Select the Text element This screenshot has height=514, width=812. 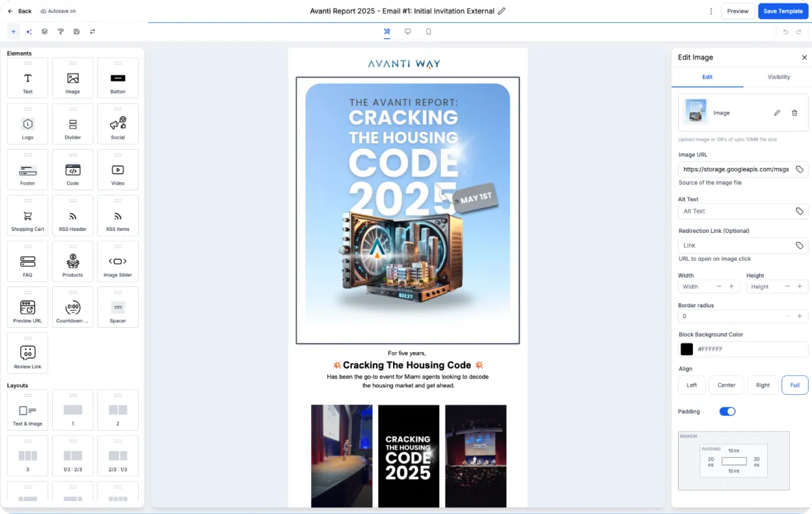pos(28,78)
